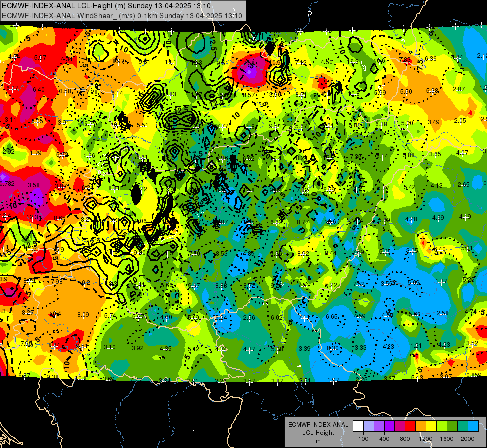Image resolution: width=487 pixels, height=448 pixels.
Task: Click the wind shear value 6.36
Action: point(430,58)
